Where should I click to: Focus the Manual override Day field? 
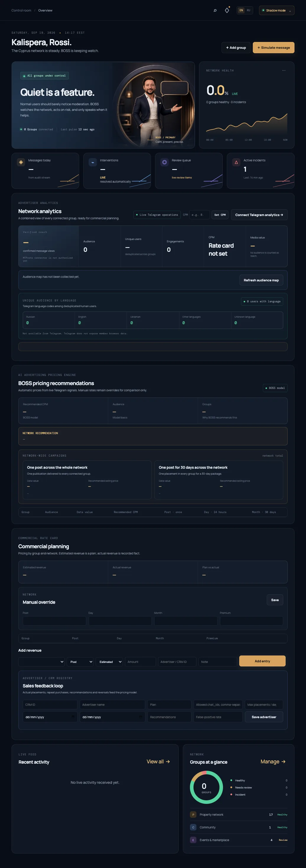120,621
